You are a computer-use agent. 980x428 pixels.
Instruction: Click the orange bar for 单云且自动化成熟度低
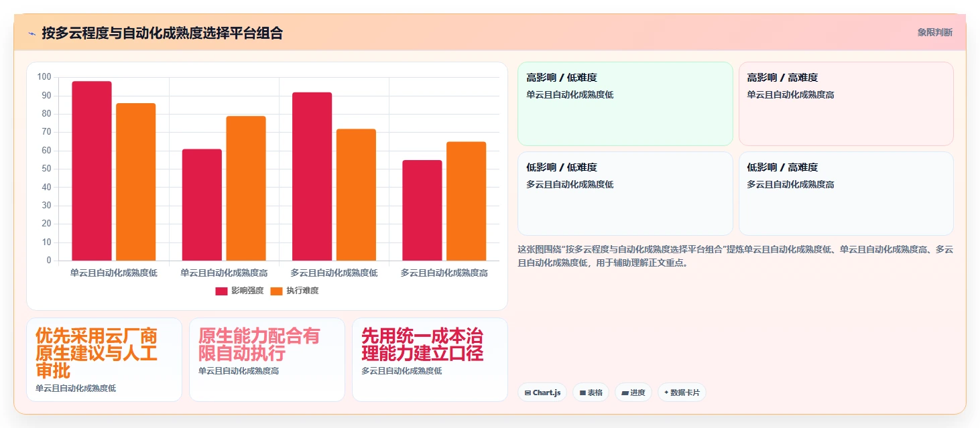tap(136, 182)
